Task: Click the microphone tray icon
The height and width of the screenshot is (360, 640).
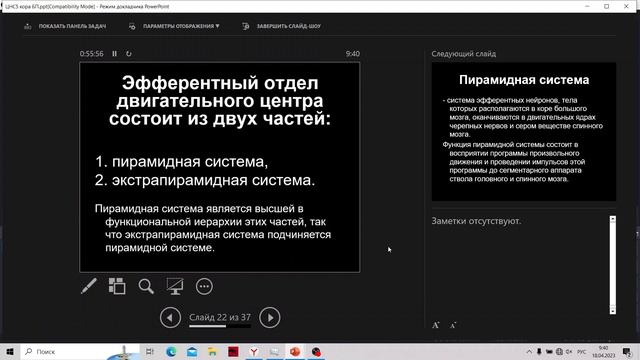Action: click(x=539, y=351)
